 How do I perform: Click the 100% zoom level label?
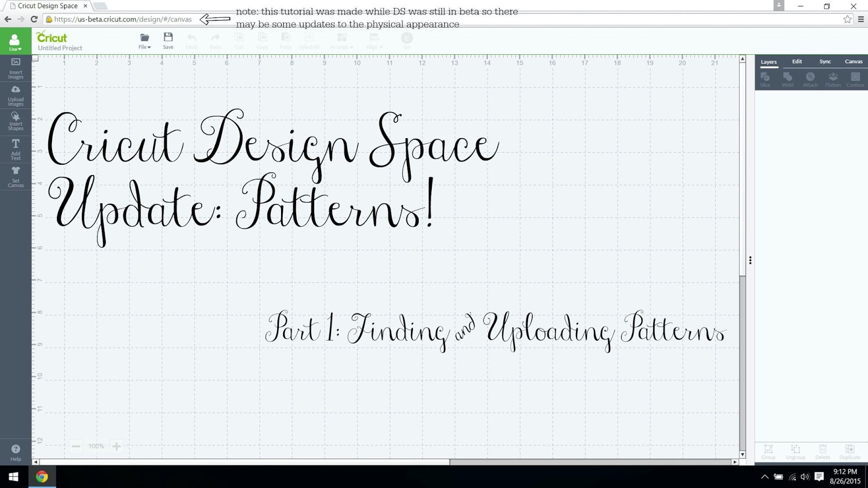tap(96, 446)
